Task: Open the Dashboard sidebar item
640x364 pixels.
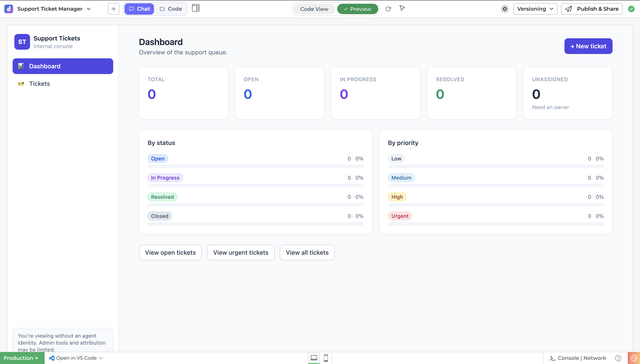Action: click(63, 66)
